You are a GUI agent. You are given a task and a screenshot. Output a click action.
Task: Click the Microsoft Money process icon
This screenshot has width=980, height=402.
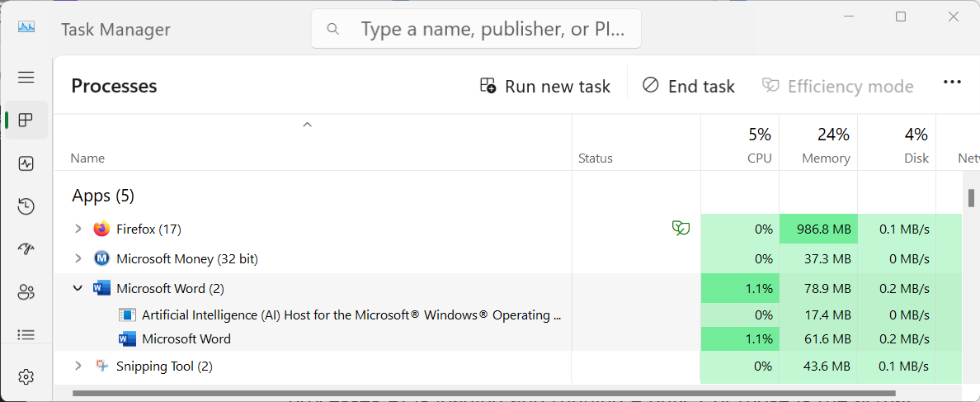pos(101,258)
